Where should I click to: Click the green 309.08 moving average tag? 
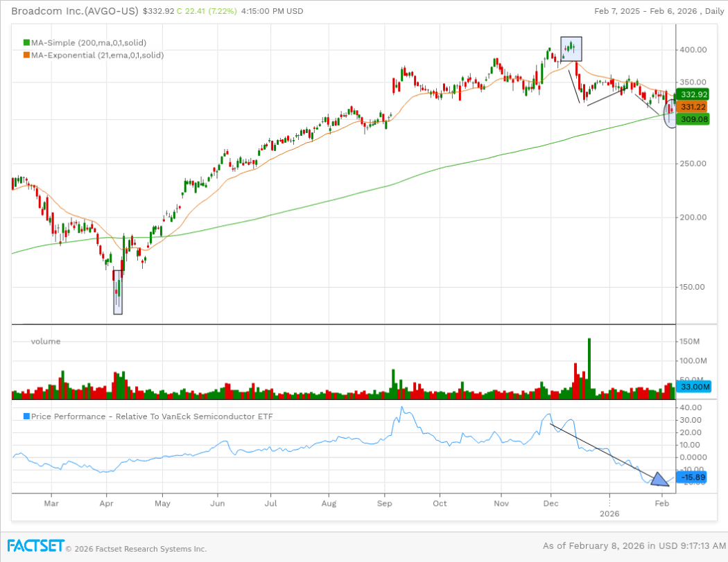tap(693, 119)
